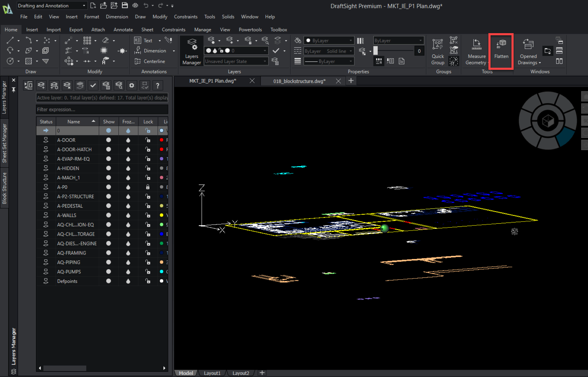Add a new drawing tab with plus
This screenshot has width=588, height=377.
click(x=351, y=81)
